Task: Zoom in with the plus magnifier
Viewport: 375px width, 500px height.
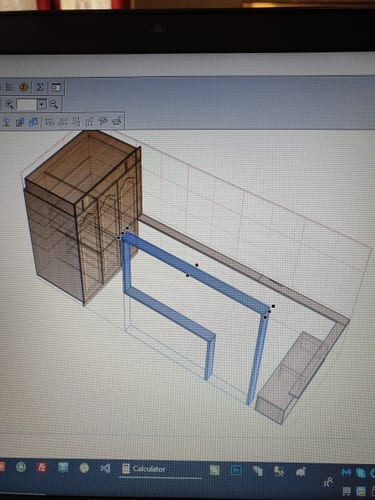Action: coord(9,104)
